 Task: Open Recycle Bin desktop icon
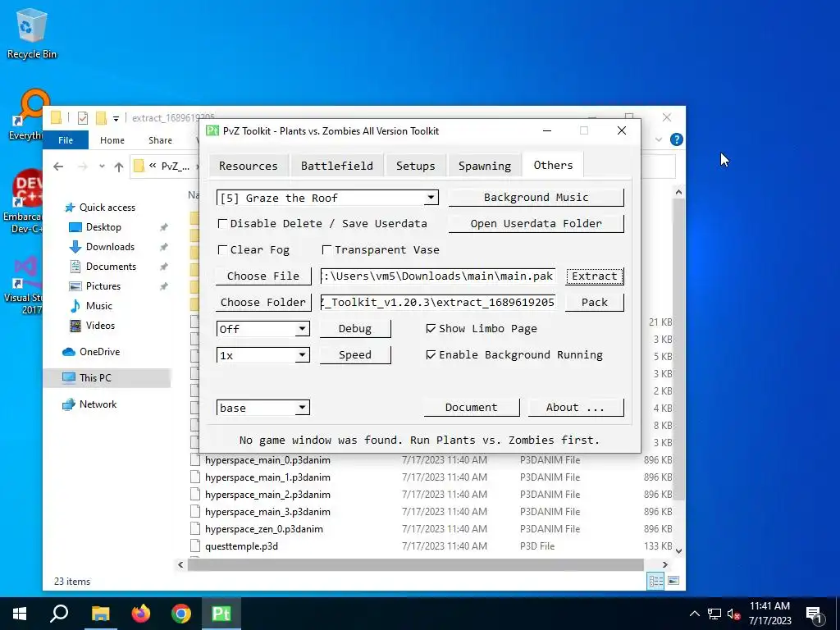[x=30, y=33]
